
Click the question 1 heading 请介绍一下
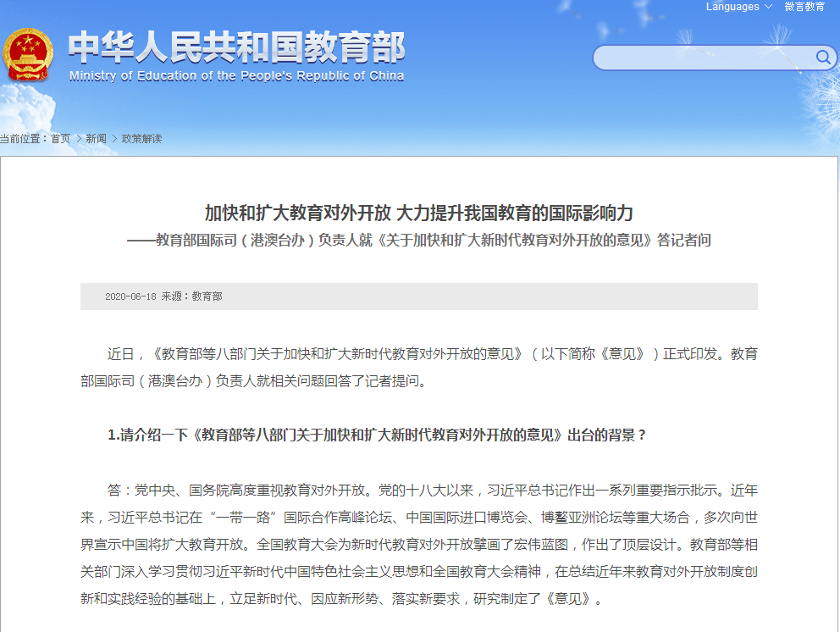[x=377, y=435]
